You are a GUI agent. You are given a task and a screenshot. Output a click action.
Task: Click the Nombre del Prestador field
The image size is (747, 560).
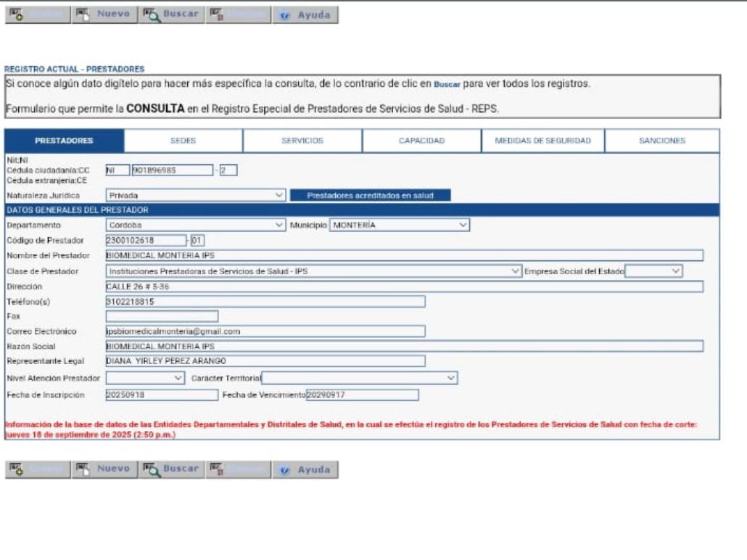(x=405, y=255)
